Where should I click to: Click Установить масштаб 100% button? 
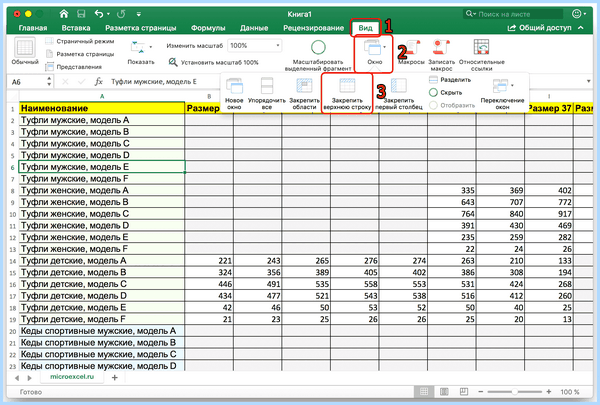click(x=214, y=62)
